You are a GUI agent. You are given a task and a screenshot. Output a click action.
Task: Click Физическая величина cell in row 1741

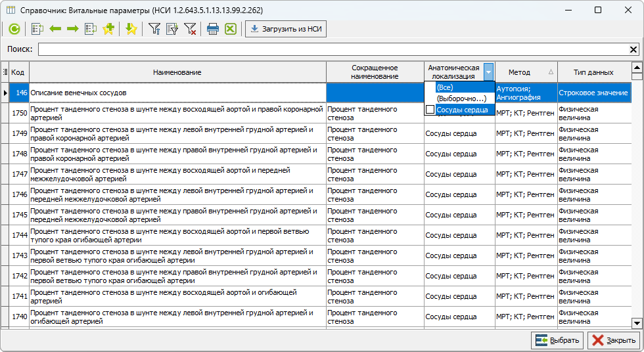tap(594, 296)
